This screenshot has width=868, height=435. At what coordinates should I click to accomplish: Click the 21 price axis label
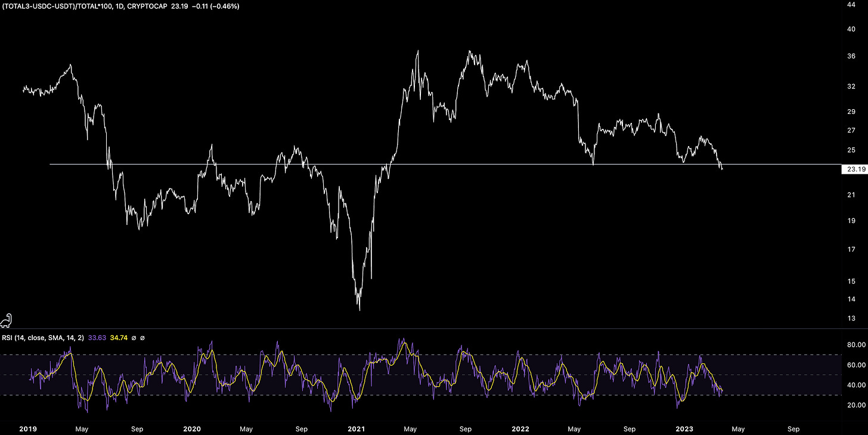tap(851, 195)
